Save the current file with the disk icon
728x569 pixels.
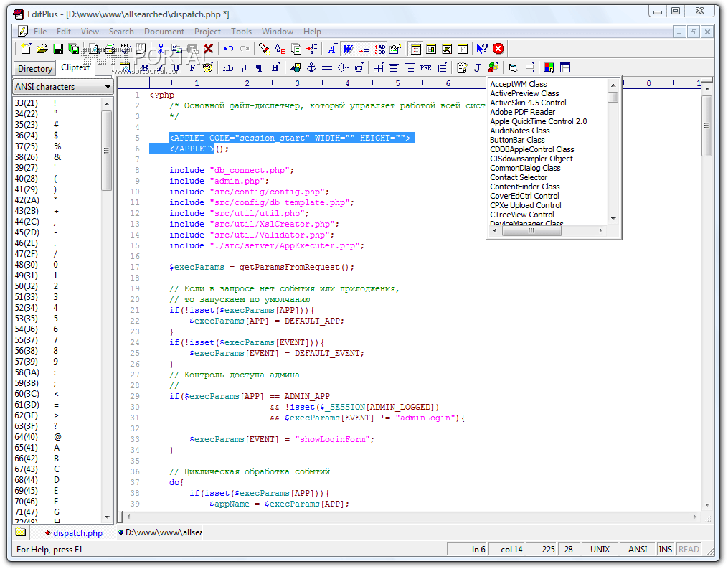(58, 49)
